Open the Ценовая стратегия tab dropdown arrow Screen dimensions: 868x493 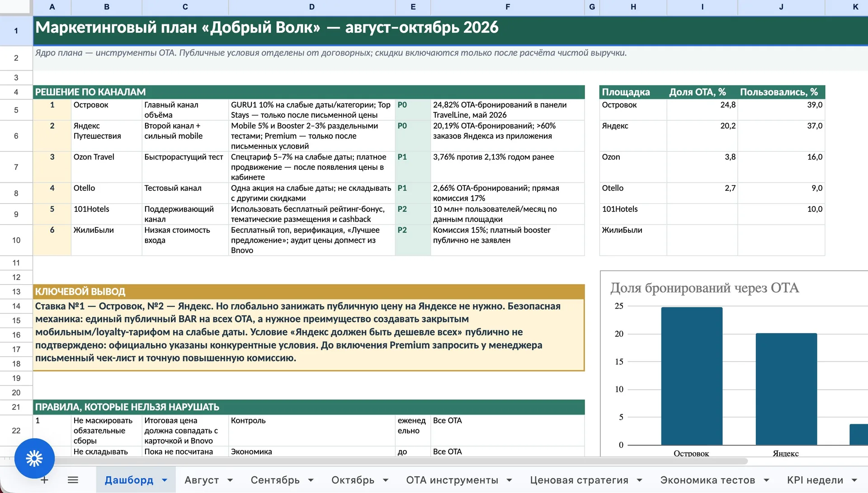click(640, 480)
